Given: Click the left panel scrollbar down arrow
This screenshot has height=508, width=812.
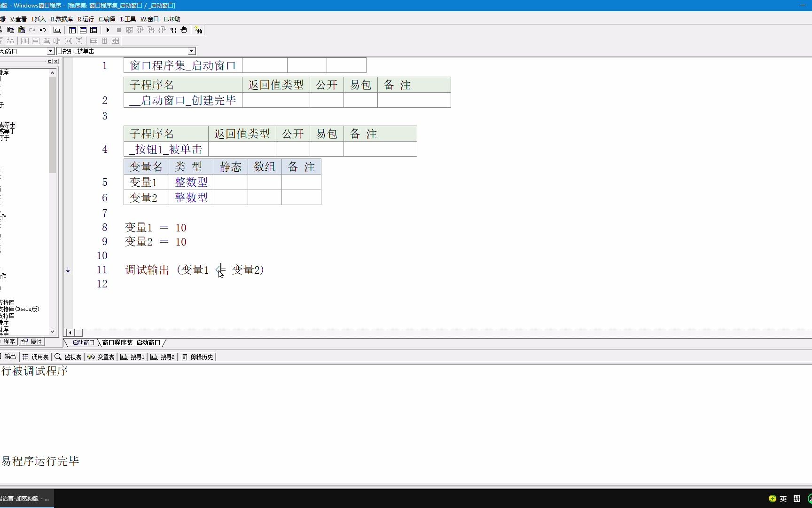Looking at the screenshot, I should (52, 331).
